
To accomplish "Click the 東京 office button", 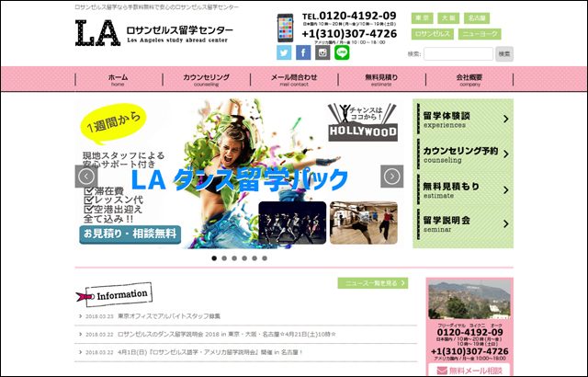I will pyautogui.click(x=422, y=17).
